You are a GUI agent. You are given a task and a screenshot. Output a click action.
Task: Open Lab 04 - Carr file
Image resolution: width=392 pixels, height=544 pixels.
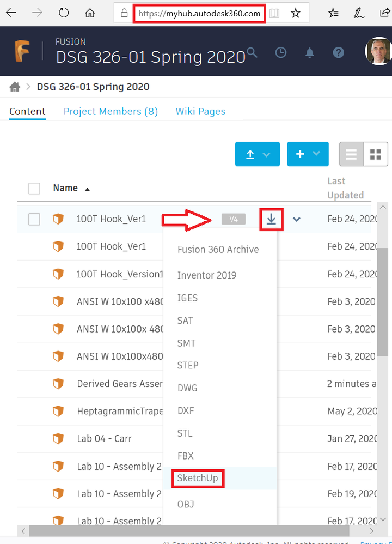tap(105, 439)
